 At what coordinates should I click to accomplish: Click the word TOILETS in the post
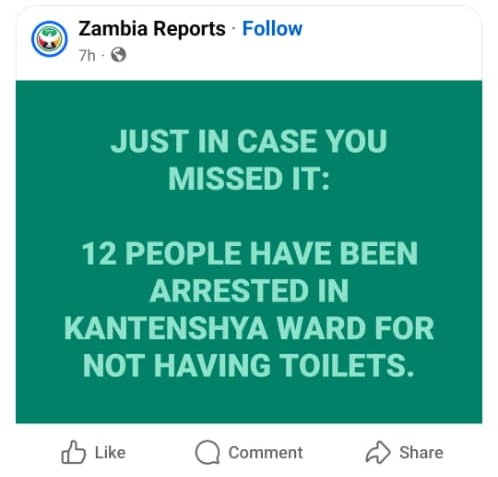[x=343, y=365]
